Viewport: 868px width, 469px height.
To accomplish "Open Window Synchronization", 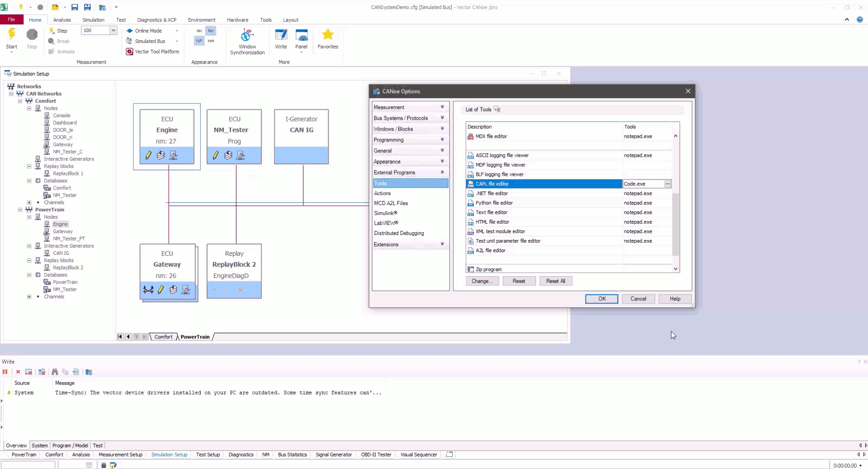I will (x=247, y=42).
